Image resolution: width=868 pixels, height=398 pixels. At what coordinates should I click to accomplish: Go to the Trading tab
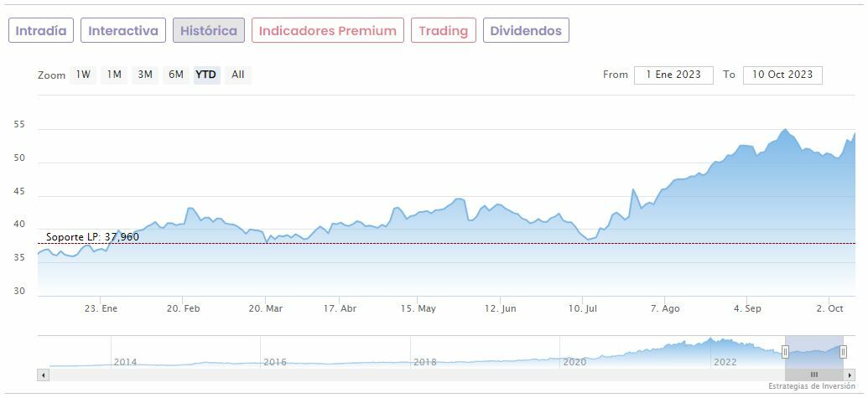click(443, 31)
